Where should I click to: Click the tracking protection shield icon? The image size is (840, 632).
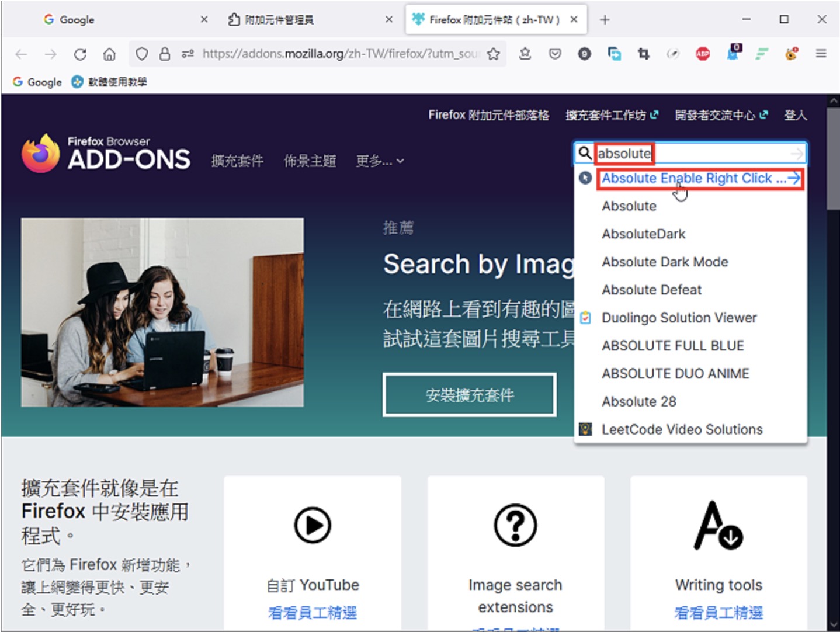(141, 54)
